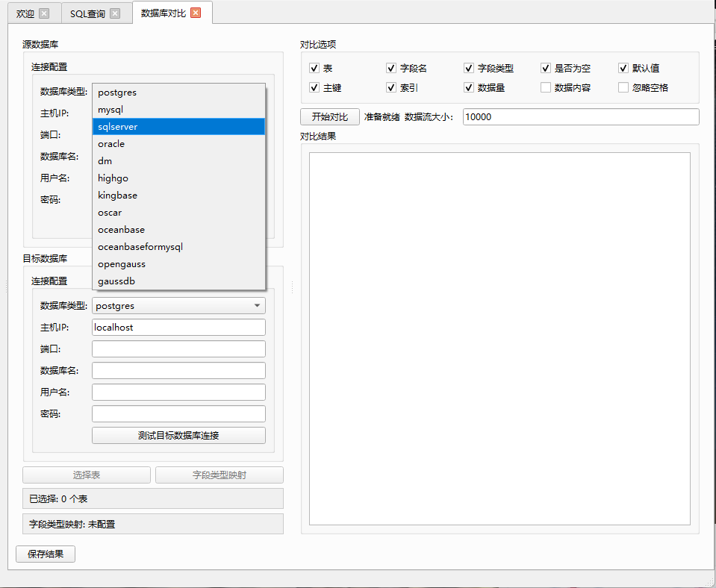Select oceanbaseformysql option
This screenshot has height=588, width=716.
[x=178, y=247]
